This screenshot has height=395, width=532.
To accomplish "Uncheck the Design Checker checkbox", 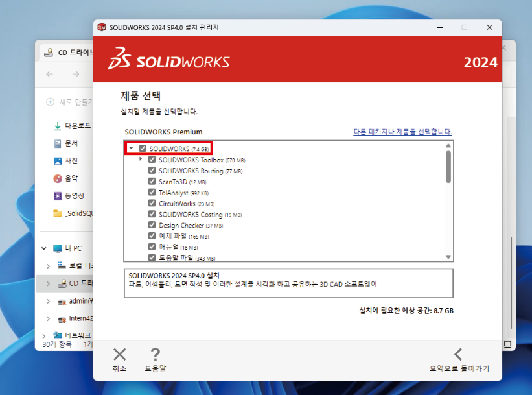I will coord(152,225).
